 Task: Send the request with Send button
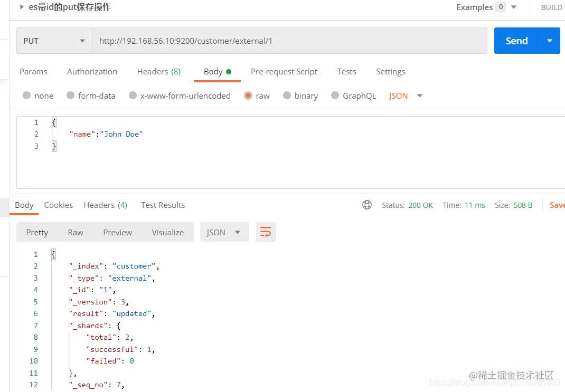coord(517,41)
